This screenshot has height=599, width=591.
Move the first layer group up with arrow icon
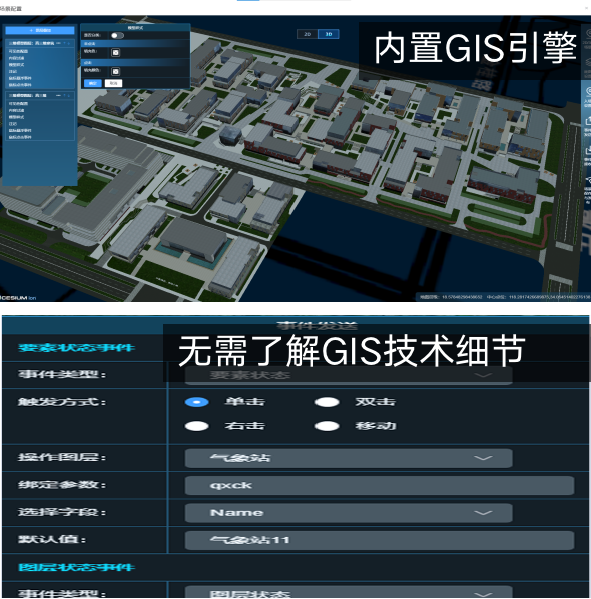tap(65, 43)
